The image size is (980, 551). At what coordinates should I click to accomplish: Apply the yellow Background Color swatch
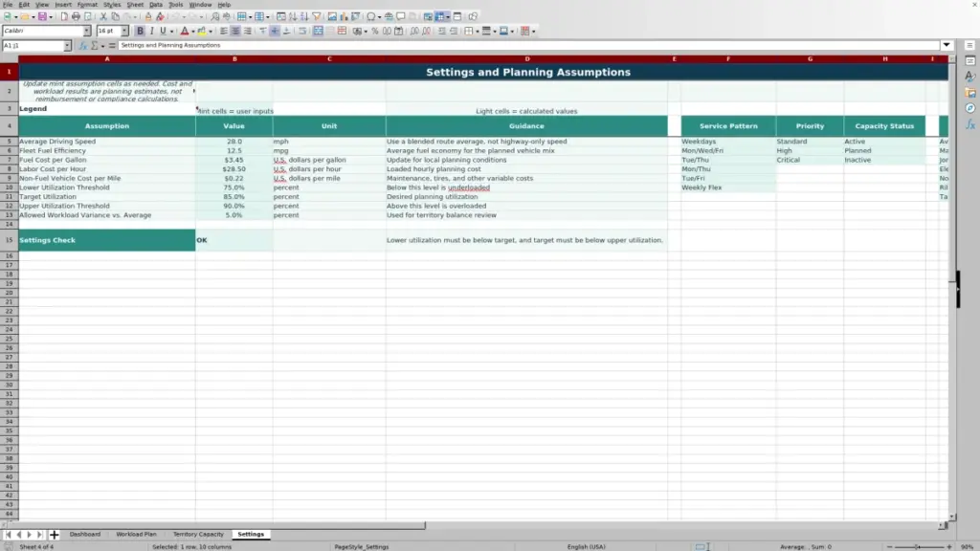click(202, 31)
